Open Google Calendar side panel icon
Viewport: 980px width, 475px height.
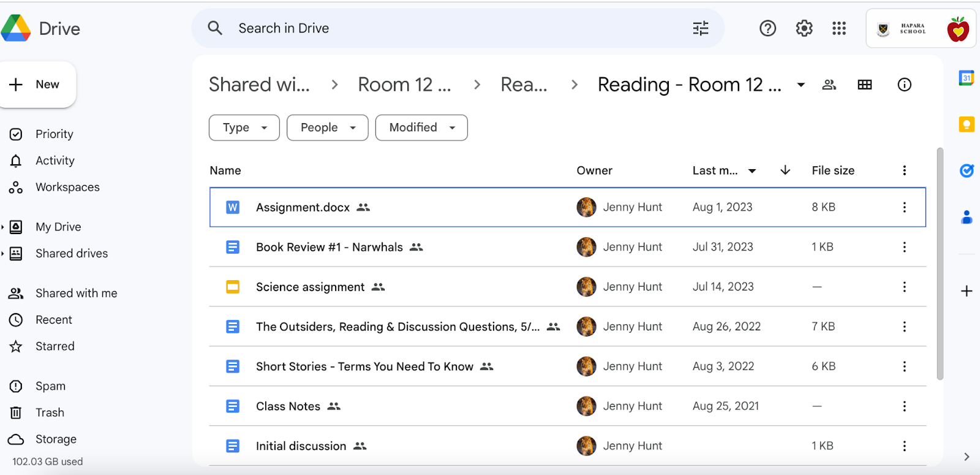967,78
